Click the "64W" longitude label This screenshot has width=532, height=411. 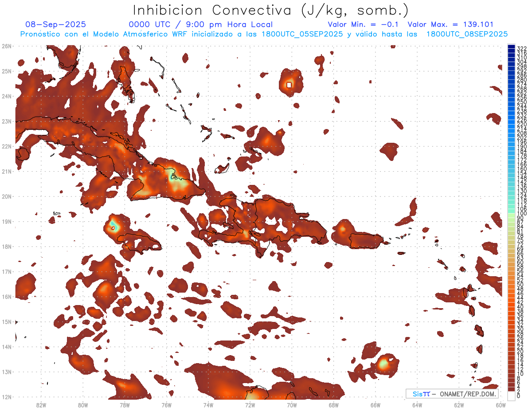click(417, 405)
